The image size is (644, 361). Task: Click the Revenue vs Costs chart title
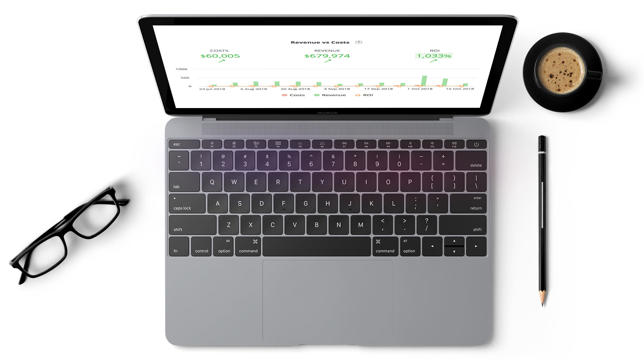tap(326, 42)
